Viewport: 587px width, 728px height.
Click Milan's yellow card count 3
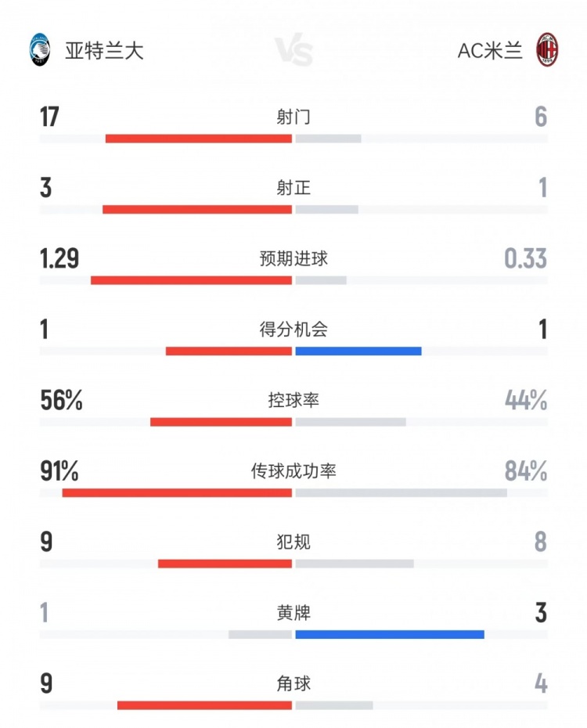541,613
